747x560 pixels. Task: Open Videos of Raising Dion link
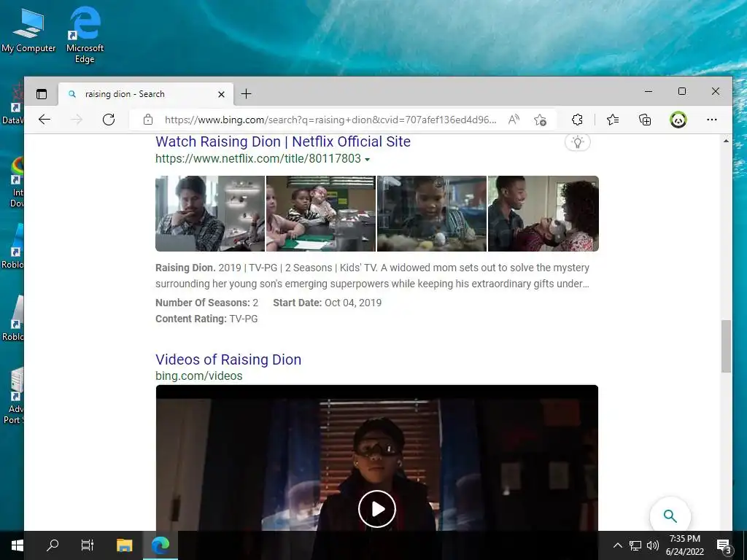click(228, 359)
